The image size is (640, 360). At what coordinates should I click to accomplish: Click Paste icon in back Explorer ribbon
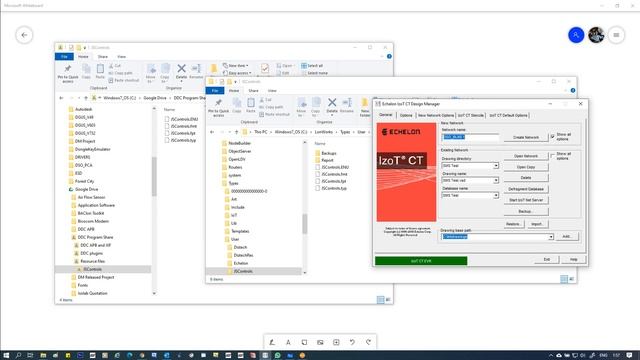point(100,72)
